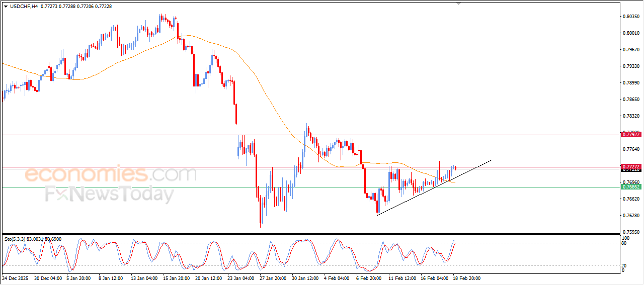Click the 30 Jan 12:00 time label

click(x=306, y=277)
